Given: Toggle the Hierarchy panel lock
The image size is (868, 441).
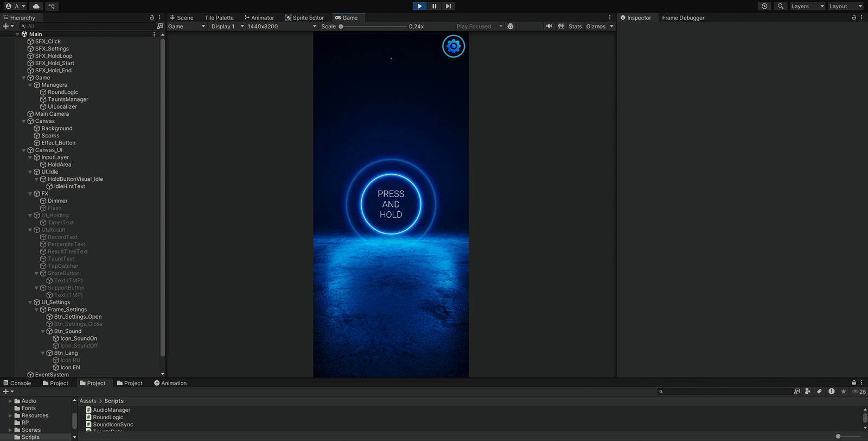Looking at the screenshot, I should pyautogui.click(x=152, y=17).
